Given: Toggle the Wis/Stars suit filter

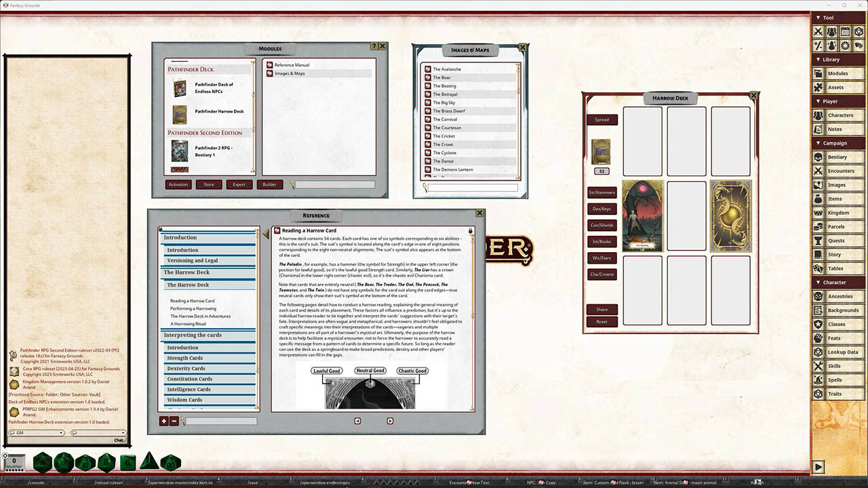Looking at the screenshot, I should click(601, 258).
